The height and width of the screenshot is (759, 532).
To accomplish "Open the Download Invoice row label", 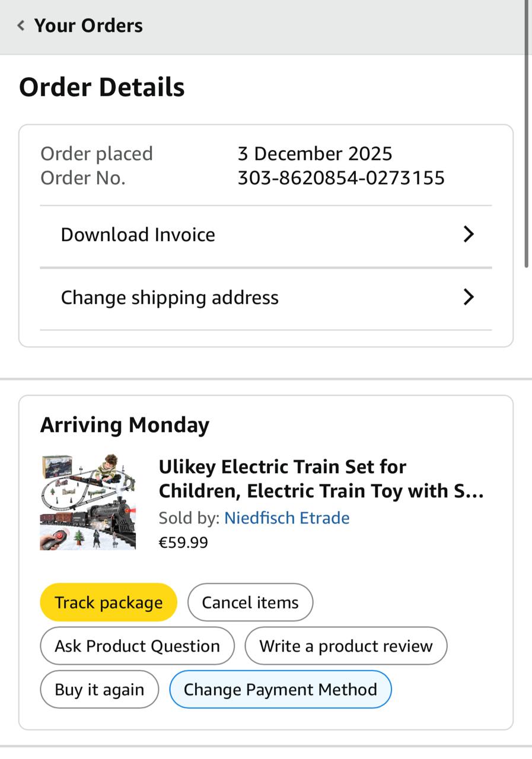I will click(138, 235).
